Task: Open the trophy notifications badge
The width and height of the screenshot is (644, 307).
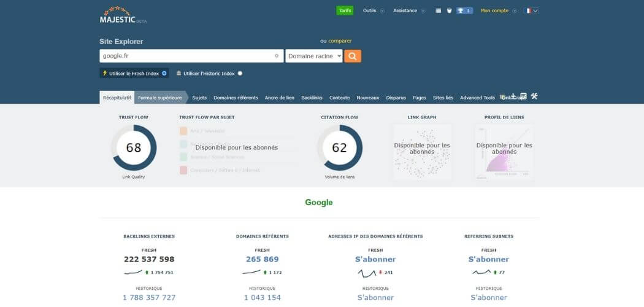Action: (464, 10)
